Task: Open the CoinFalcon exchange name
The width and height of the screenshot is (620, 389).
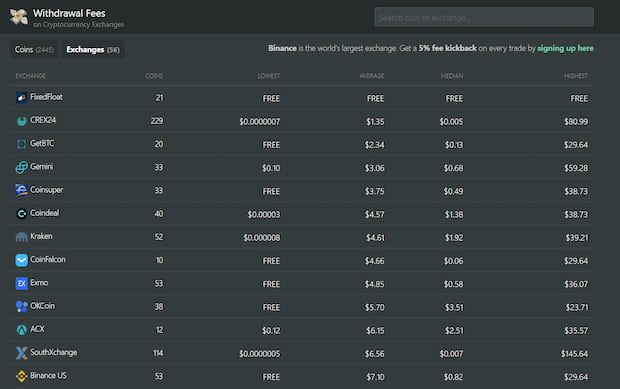Action: [48, 260]
